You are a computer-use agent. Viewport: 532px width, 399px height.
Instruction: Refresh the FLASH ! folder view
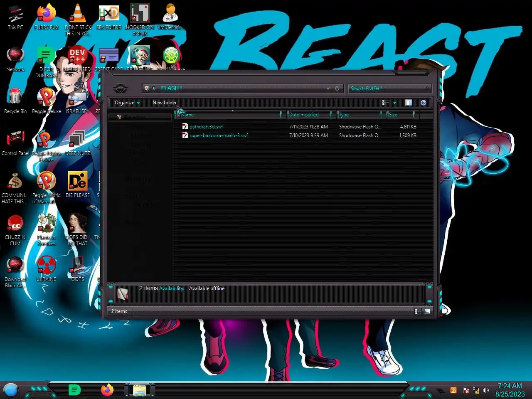coord(337,88)
